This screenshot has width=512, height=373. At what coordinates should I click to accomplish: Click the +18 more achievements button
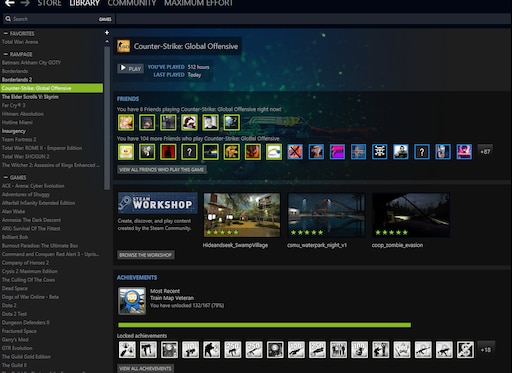(486, 350)
